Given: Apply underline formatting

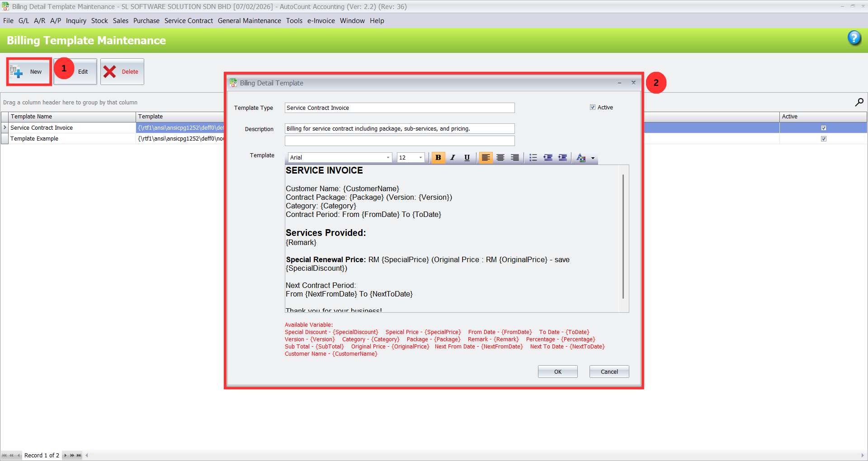Looking at the screenshot, I should coord(467,158).
